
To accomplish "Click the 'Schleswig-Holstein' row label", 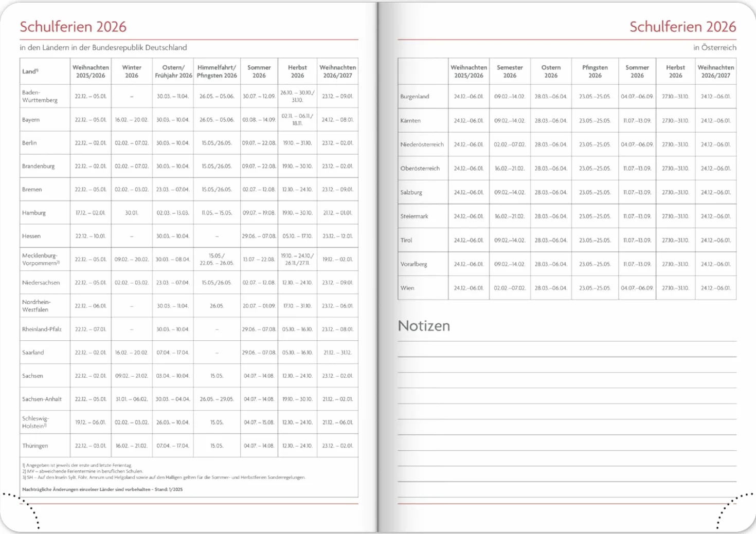I will click(x=35, y=422).
